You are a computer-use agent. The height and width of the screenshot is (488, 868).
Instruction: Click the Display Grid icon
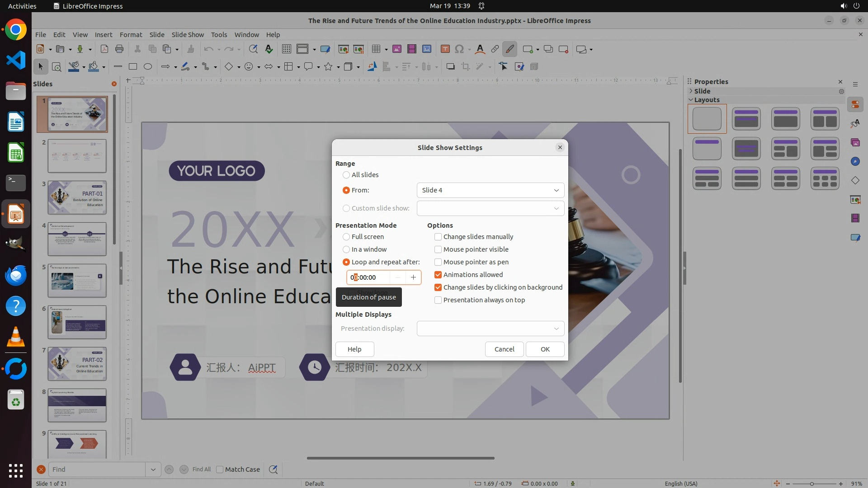tap(286, 49)
